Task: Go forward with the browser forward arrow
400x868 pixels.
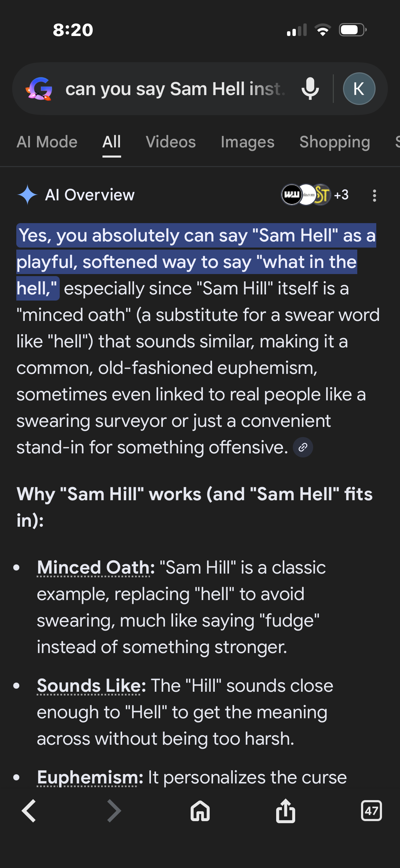Action: [x=114, y=811]
